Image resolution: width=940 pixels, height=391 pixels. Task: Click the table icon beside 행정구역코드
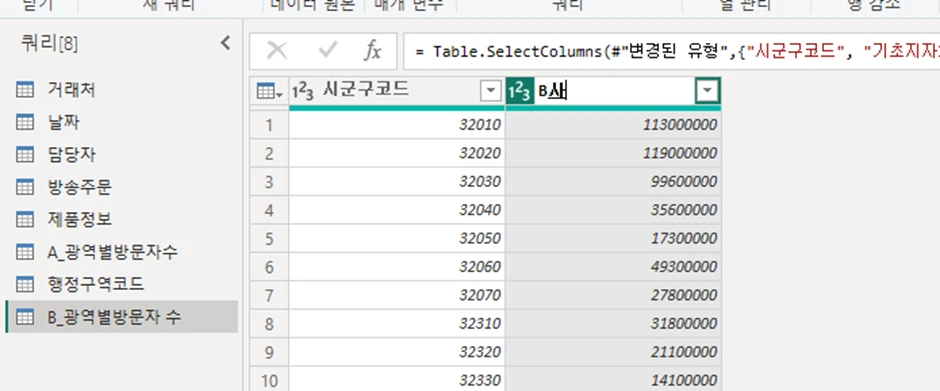25,285
